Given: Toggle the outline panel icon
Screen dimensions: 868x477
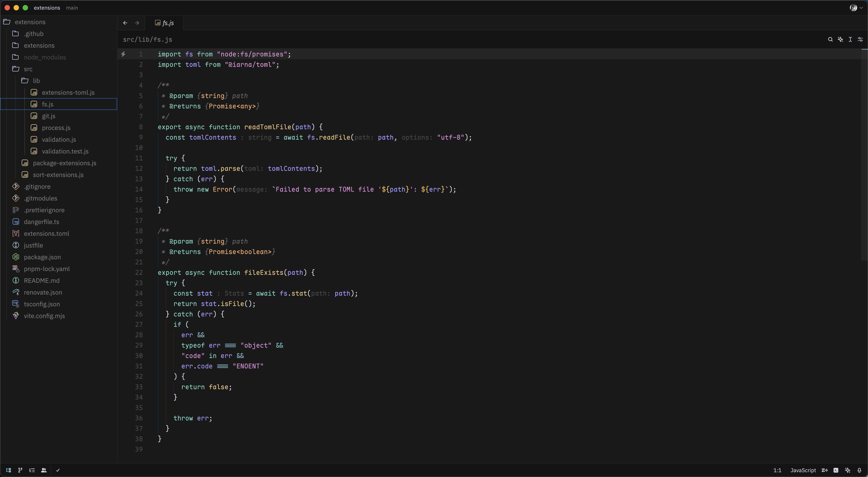Looking at the screenshot, I should pos(32,470).
